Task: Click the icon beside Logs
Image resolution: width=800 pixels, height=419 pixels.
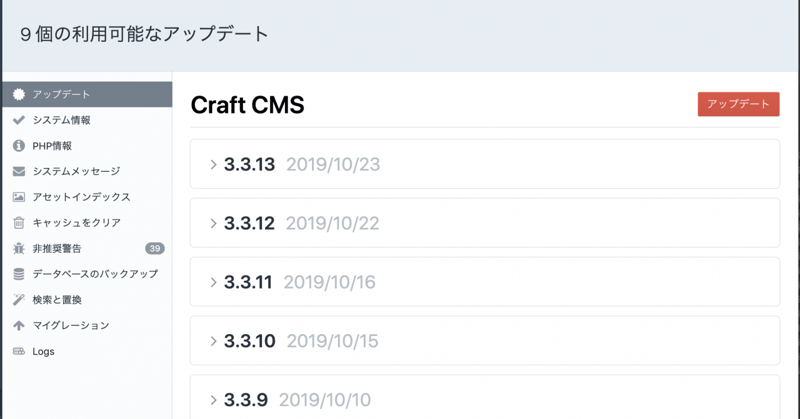Action: point(19,351)
